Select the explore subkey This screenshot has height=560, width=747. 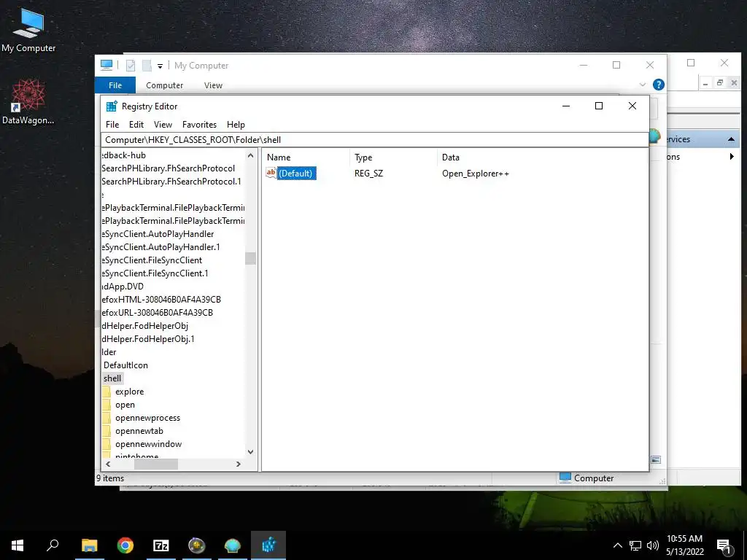[130, 392]
